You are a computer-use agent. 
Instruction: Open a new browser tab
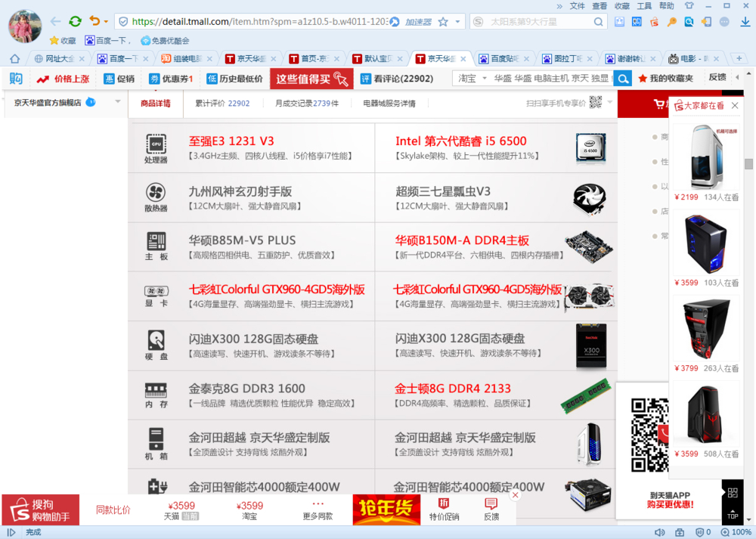click(x=739, y=58)
